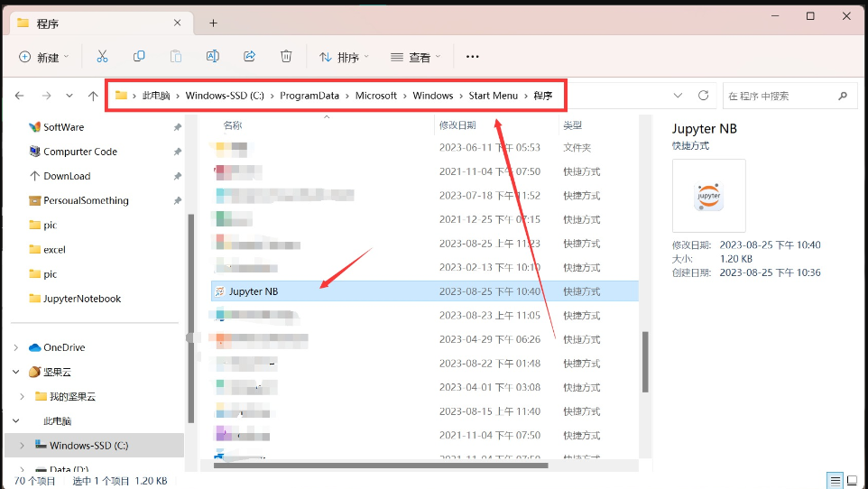Refresh the current folder view
The width and height of the screenshot is (868, 489).
pyautogui.click(x=704, y=96)
